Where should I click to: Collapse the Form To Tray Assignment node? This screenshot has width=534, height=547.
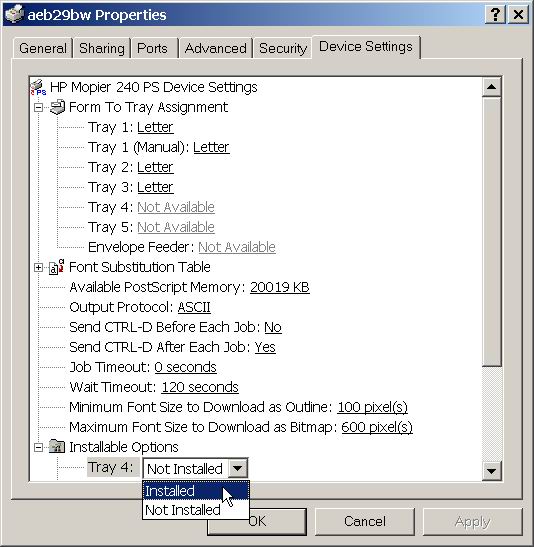pos(38,107)
